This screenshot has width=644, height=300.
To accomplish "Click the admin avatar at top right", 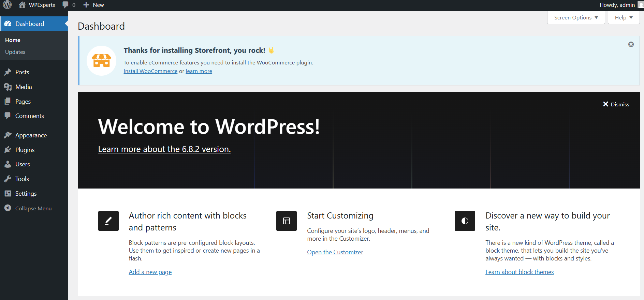I will tap(641, 5).
